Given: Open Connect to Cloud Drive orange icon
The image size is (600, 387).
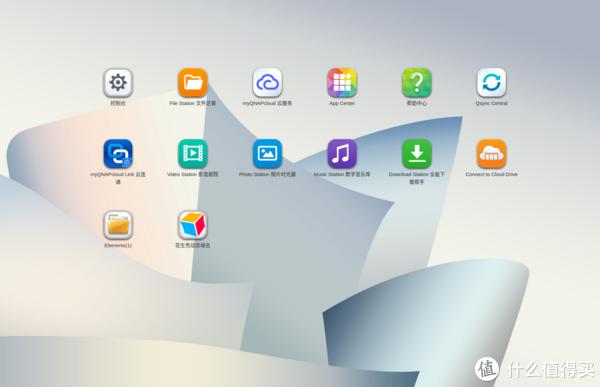Looking at the screenshot, I should click(x=491, y=153).
